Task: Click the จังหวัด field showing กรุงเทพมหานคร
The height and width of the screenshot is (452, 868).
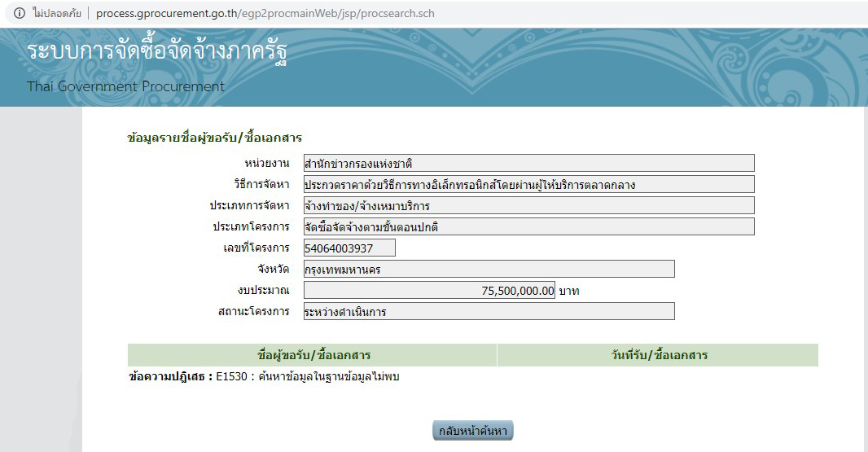Action: tap(489, 269)
